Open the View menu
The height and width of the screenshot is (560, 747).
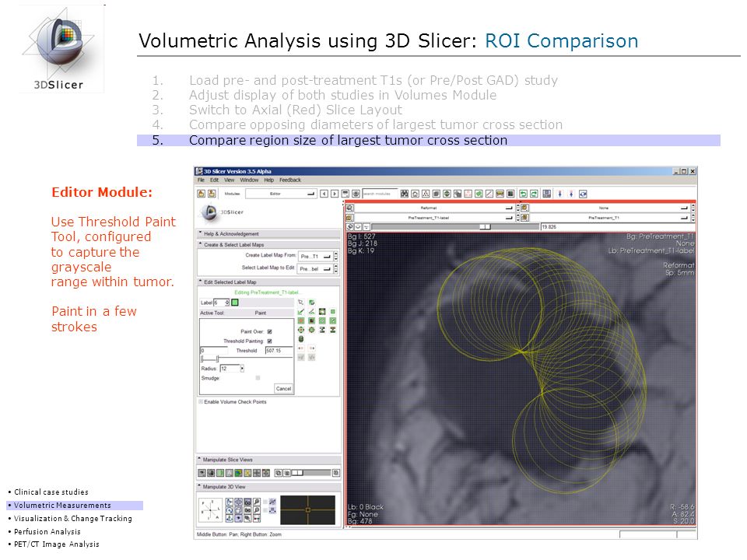pos(229,180)
